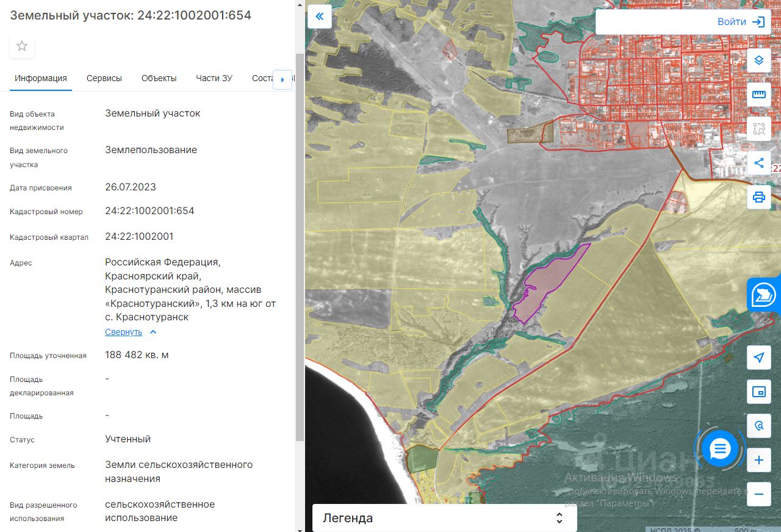Switch to the Части ЗУ tab
The width and height of the screenshot is (781, 532).
[214, 78]
